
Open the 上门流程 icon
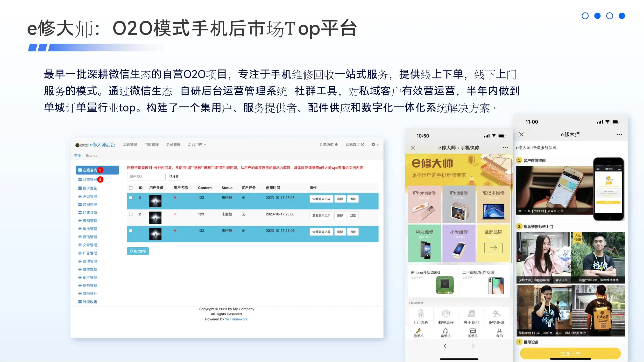420,314
